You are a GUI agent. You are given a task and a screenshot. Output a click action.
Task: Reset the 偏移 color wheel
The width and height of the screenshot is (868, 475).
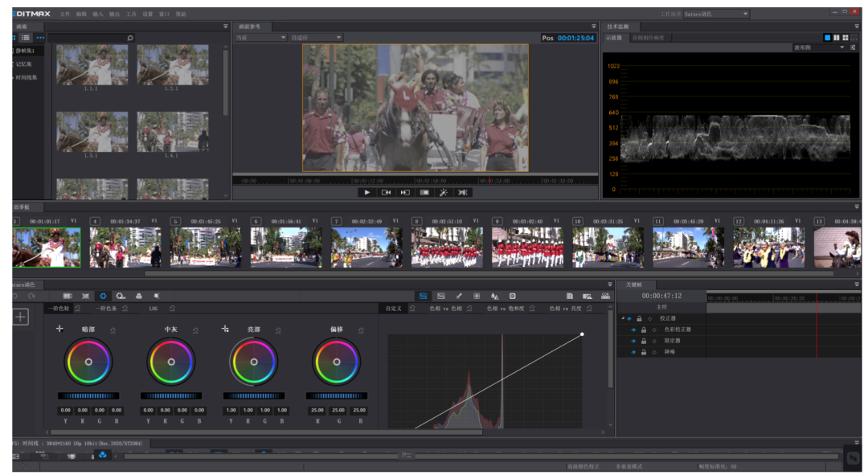coord(361,330)
